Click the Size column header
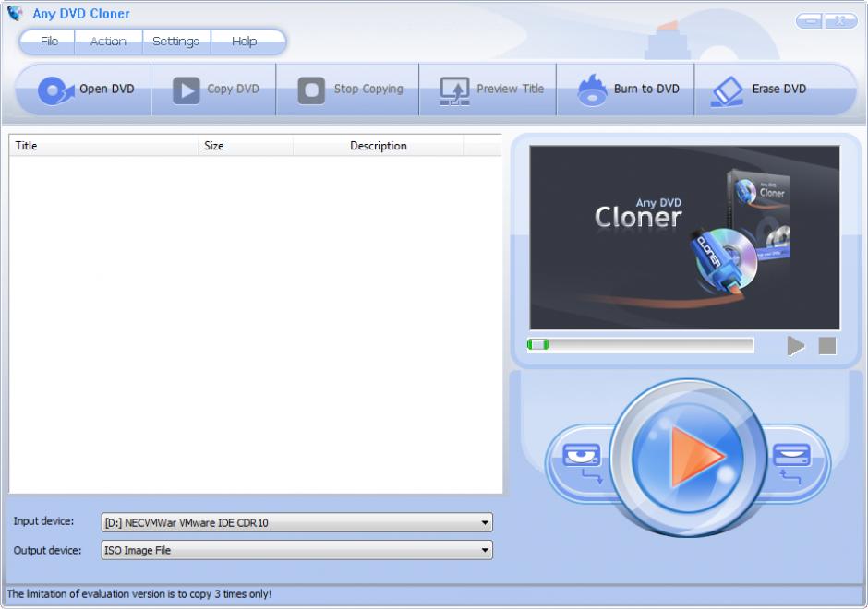The width and height of the screenshot is (868, 609). click(x=246, y=146)
